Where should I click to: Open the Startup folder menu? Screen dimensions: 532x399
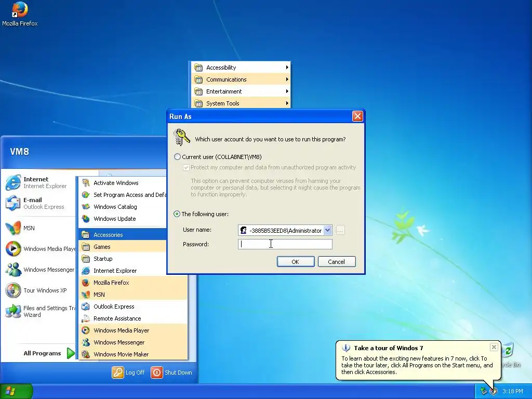[123, 259]
